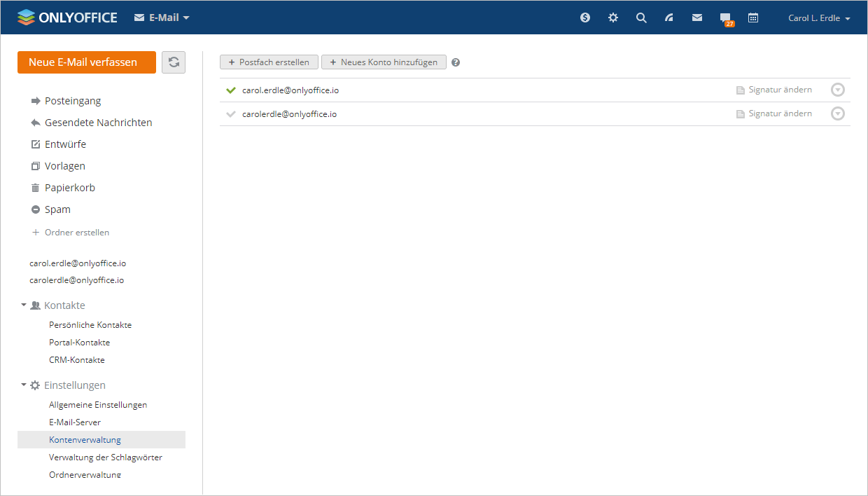Image resolution: width=868 pixels, height=496 pixels.
Task: Open CRM-Kontakte
Action: pyautogui.click(x=77, y=360)
